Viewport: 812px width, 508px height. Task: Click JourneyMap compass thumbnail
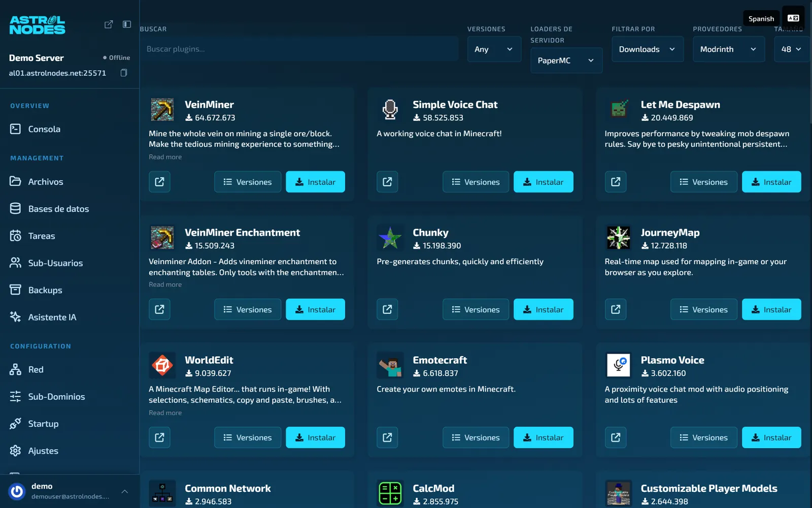[x=619, y=238]
